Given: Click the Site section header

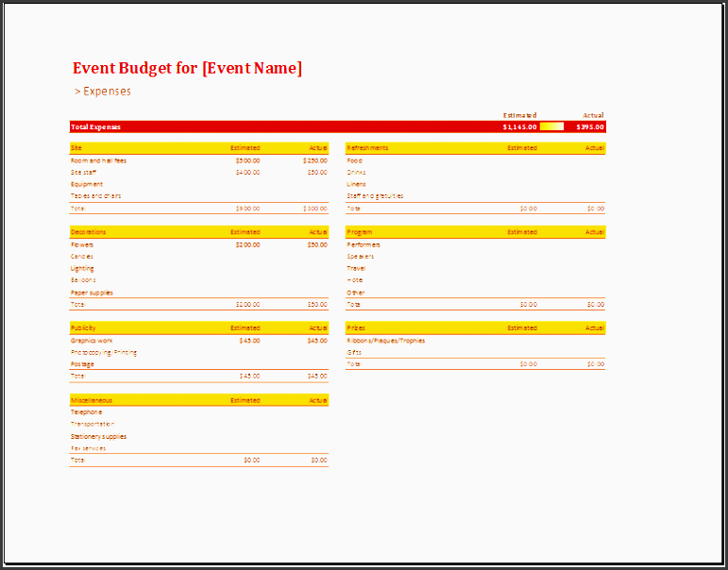Looking at the screenshot, I should click(x=76, y=148).
